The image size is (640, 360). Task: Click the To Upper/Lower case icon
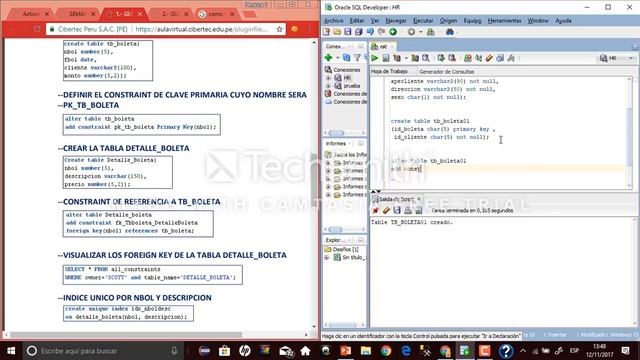point(478,58)
